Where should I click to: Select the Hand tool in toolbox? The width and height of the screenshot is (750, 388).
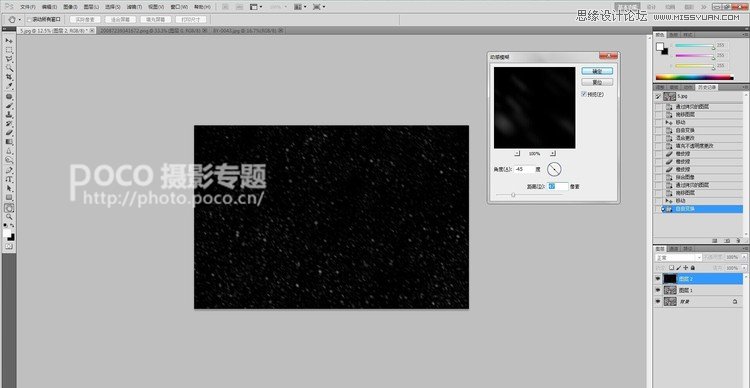point(9,209)
